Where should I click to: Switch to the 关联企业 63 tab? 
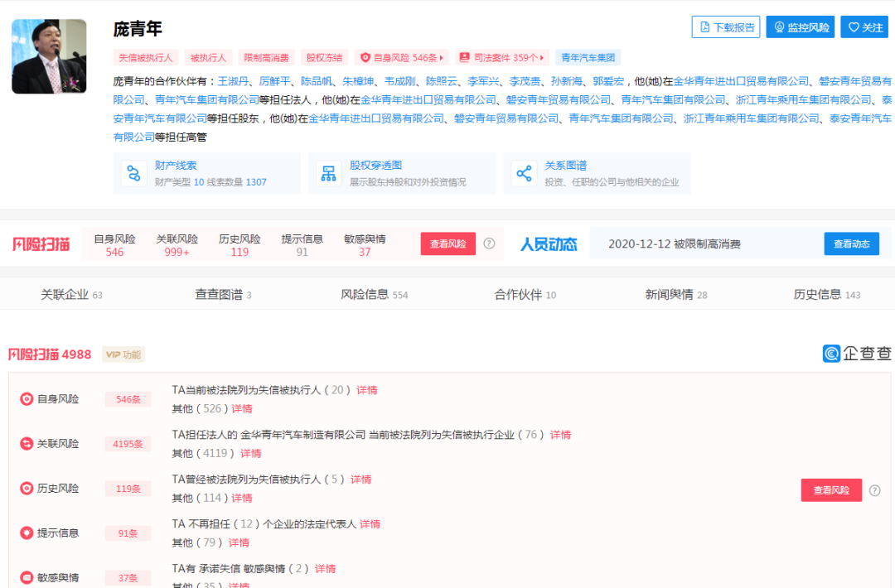click(x=71, y=294)
